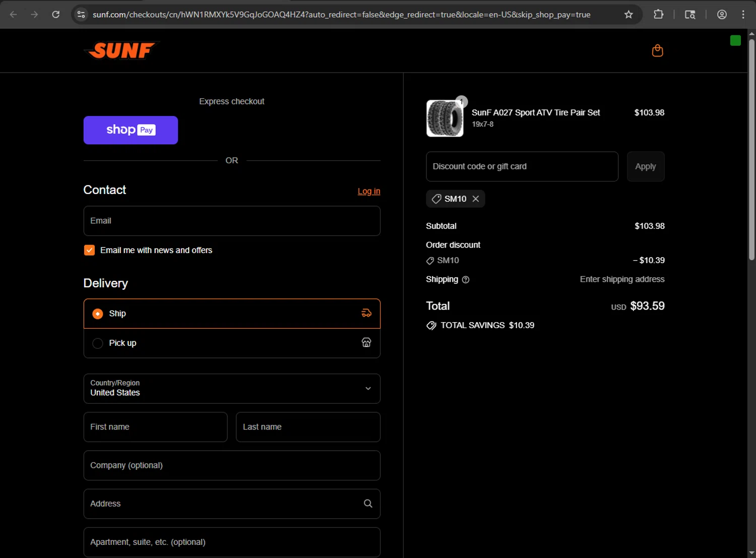The width and height of the screenshot is (756, 558).
Task: Click the Order discount label
Action: (453, 245)
